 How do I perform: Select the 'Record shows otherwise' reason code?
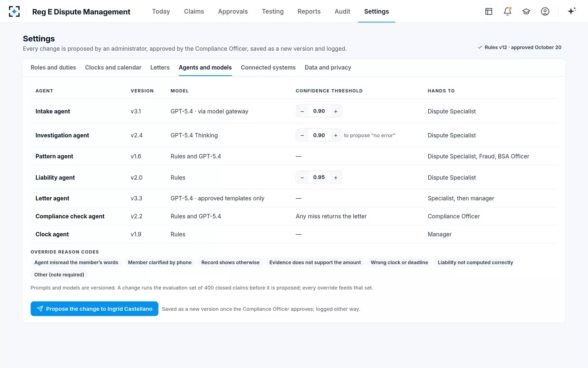coord(230,263)
